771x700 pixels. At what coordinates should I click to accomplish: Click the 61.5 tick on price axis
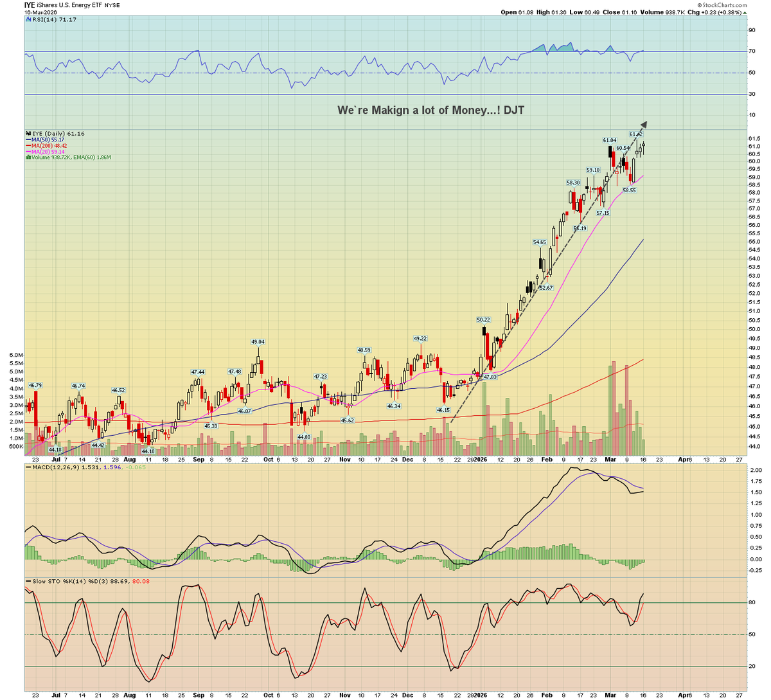pyautogui.click(x=754, y=139)
